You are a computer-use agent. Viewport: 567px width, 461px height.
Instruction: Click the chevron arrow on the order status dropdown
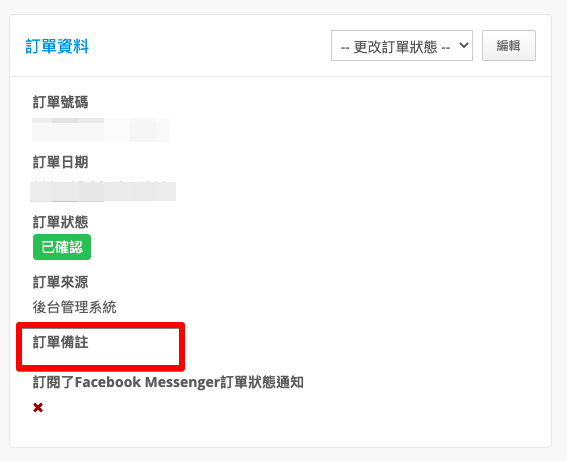464,46
